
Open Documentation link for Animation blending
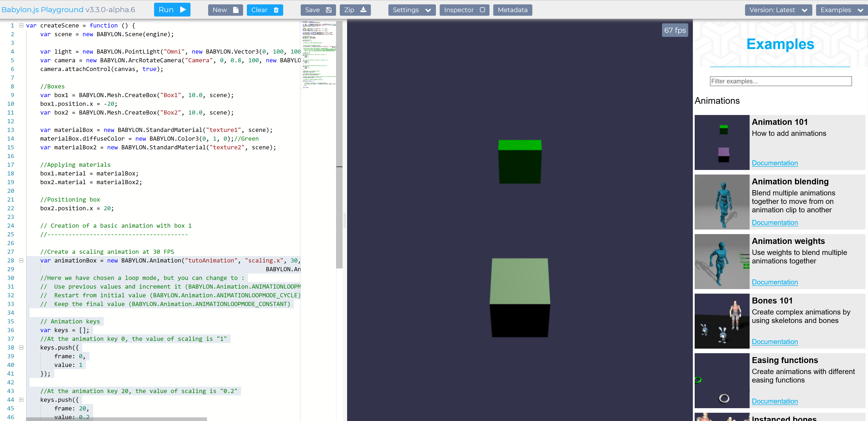pos(775,223)
